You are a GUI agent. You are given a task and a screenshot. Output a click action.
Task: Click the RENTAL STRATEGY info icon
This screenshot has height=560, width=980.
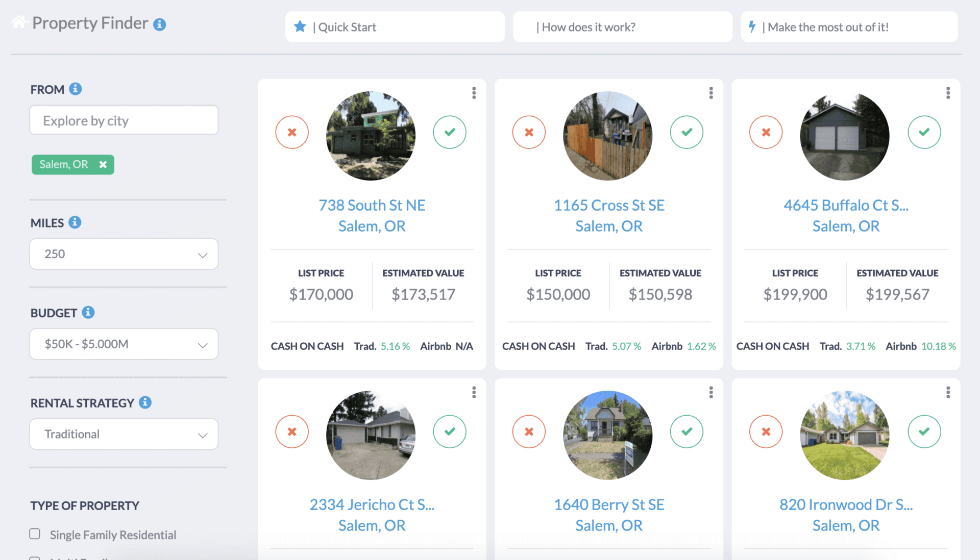click(x=146, y=403)
